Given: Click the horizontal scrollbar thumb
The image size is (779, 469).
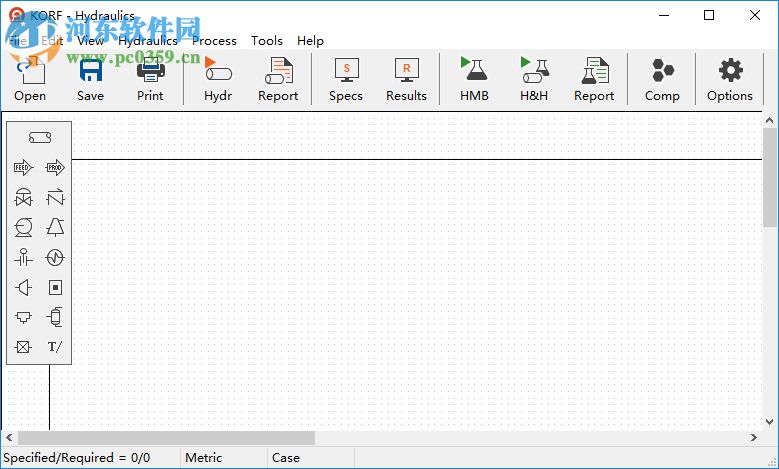Looking at the screenshot, I should coord(166,438).
